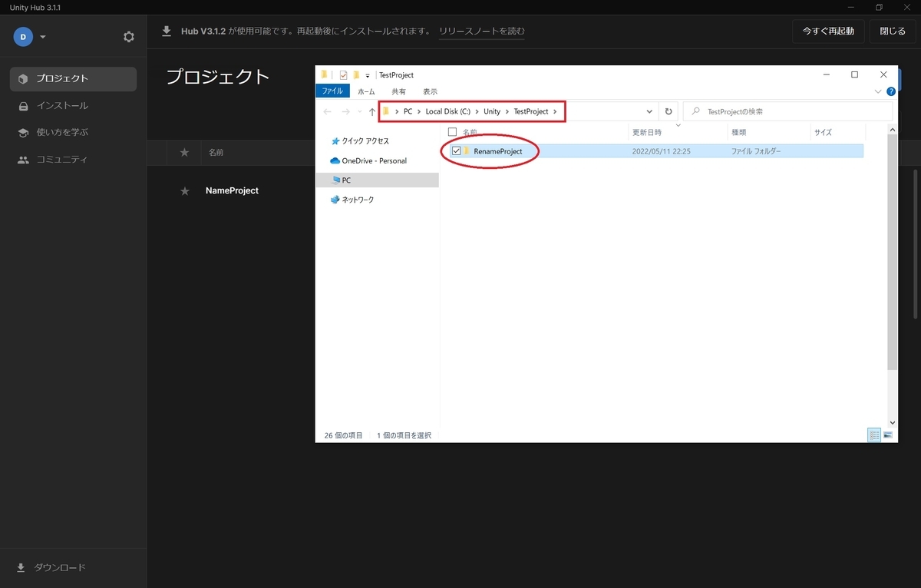
Task: Go to 使い方を学ぶ in the sidebar
Action: pos(73,132)
